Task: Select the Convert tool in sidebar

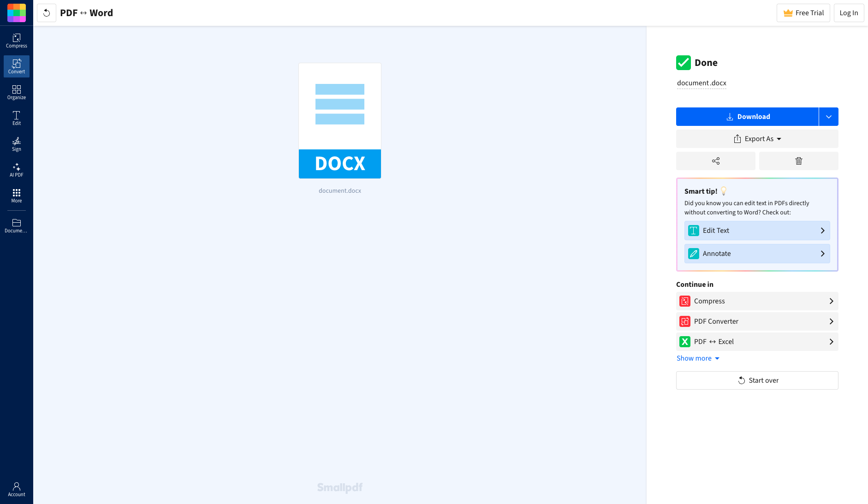Action: coord(17,66)
